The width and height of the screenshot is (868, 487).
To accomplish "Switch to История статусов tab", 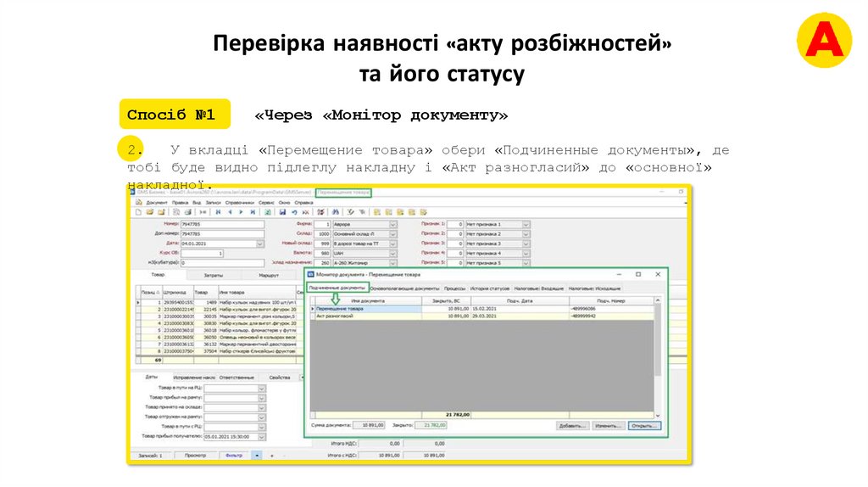I will pos(490,288).
